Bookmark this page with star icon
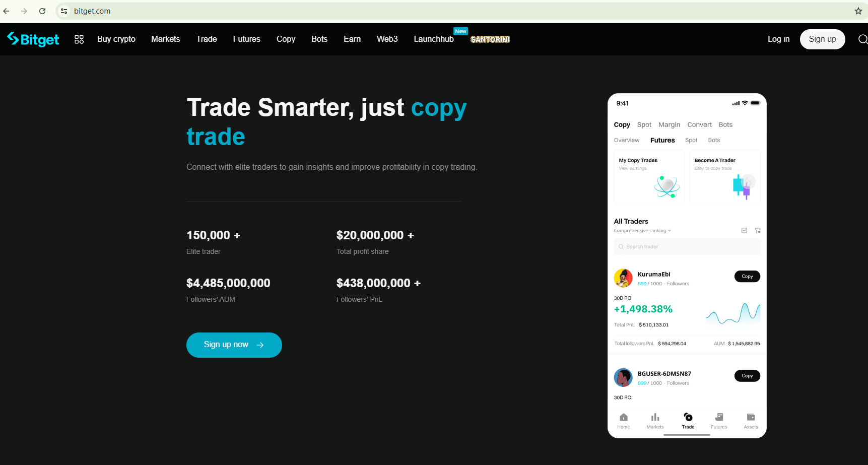 [x=858, y=11]
